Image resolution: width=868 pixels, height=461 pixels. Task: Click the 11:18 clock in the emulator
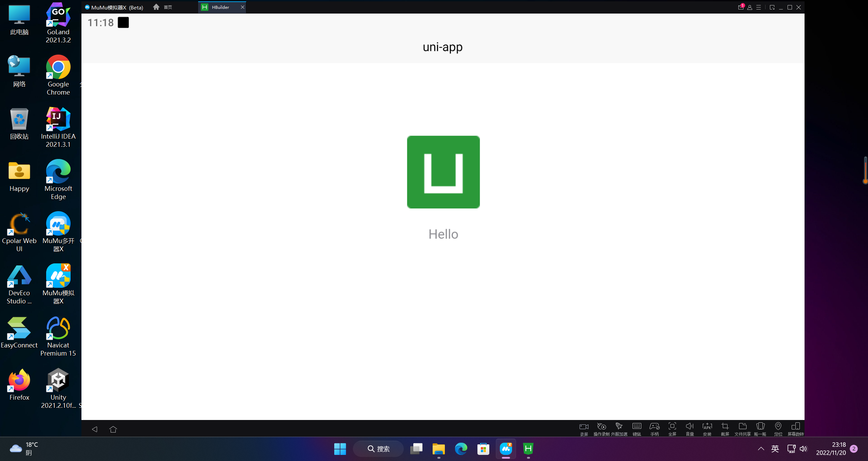(x=100, y=23)
